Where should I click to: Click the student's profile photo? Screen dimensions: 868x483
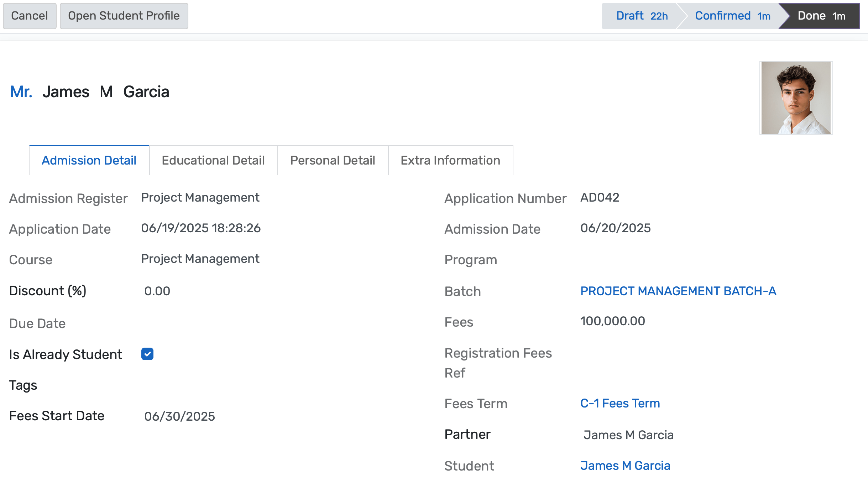[x=796, y=97]
